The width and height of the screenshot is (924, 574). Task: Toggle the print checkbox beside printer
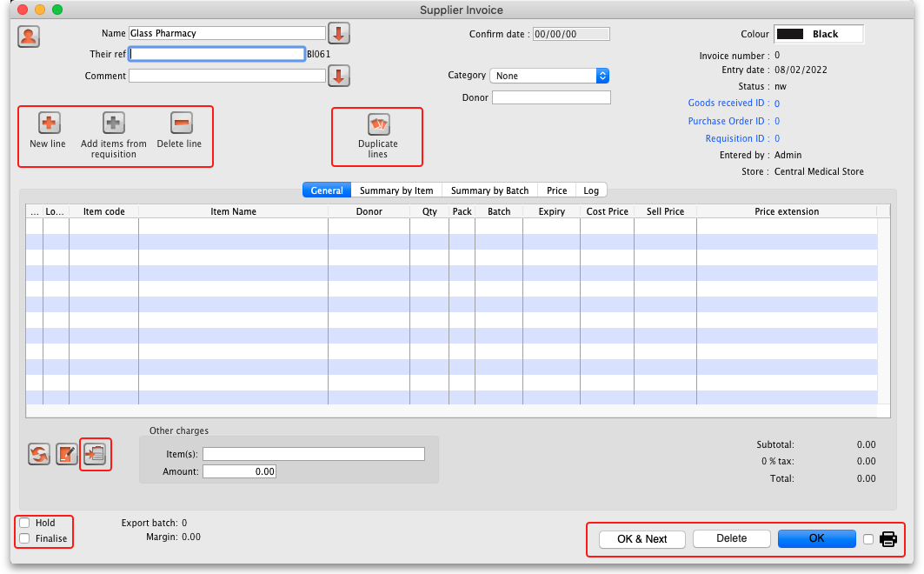pyautogui.click(x=868, y=539)
